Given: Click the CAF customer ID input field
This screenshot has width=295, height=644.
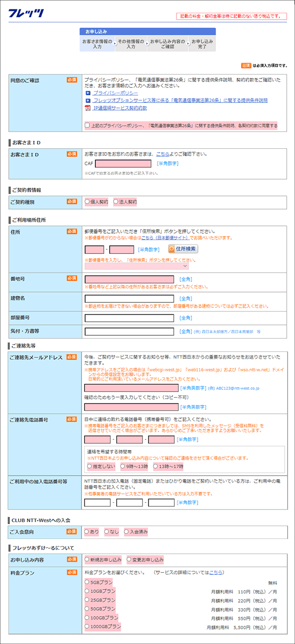Looking at the screenshot, I should (x=123, y=164).
